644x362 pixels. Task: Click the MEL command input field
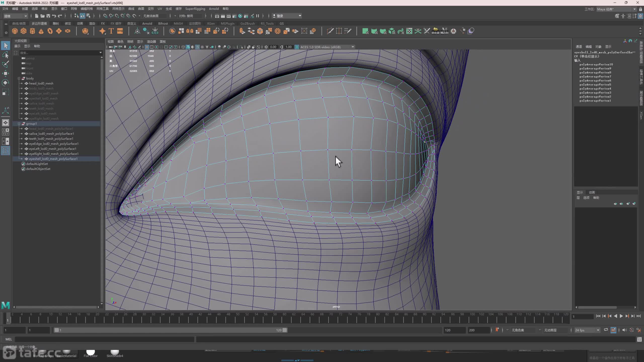(104, 339)
